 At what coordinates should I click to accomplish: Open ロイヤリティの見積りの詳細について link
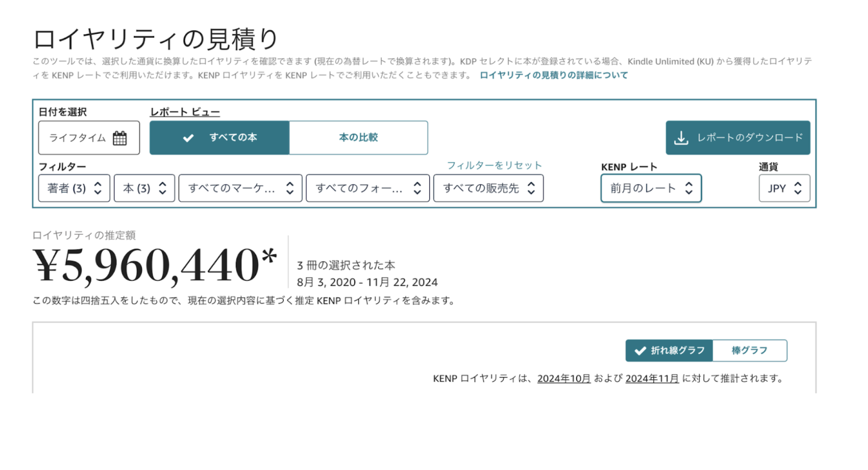pos(554,75)
